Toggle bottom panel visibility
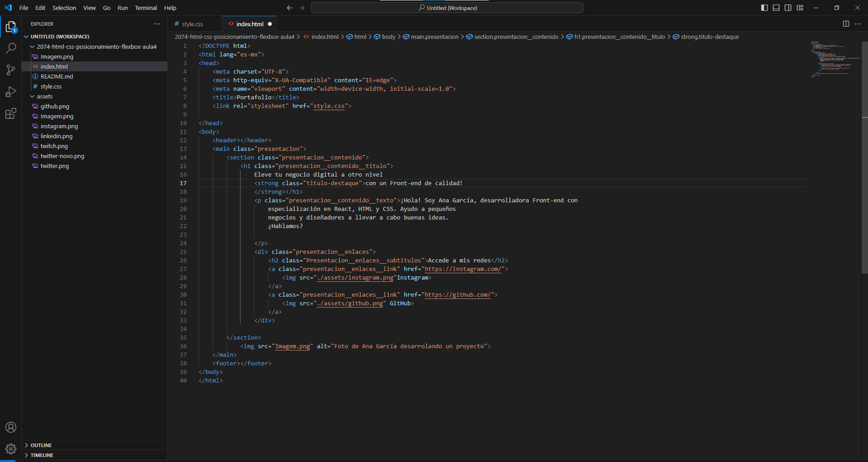This screenshot has width=868, height=462. [x=776, y=8]
